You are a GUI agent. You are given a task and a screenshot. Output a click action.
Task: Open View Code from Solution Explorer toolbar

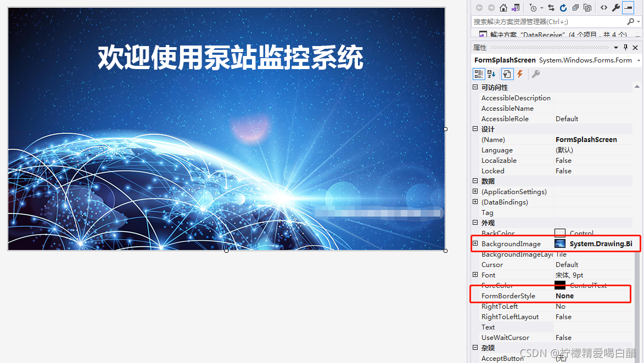[x=604, y=8]
